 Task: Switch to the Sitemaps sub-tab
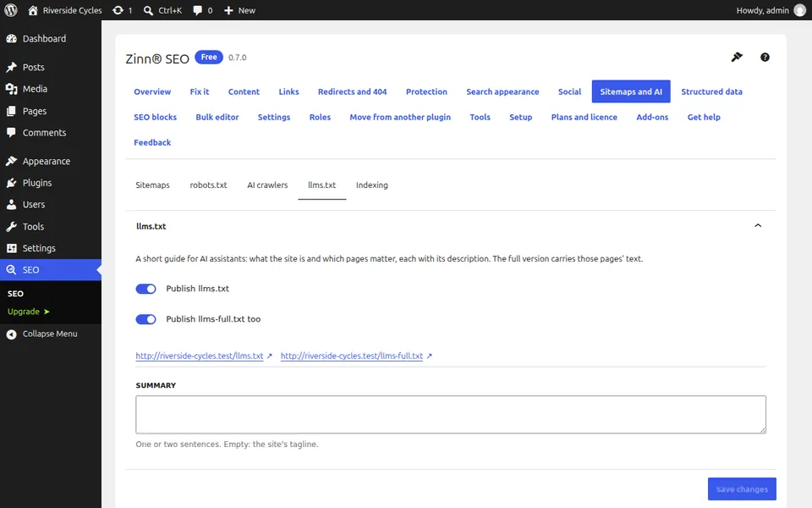[x=152, y=185]
